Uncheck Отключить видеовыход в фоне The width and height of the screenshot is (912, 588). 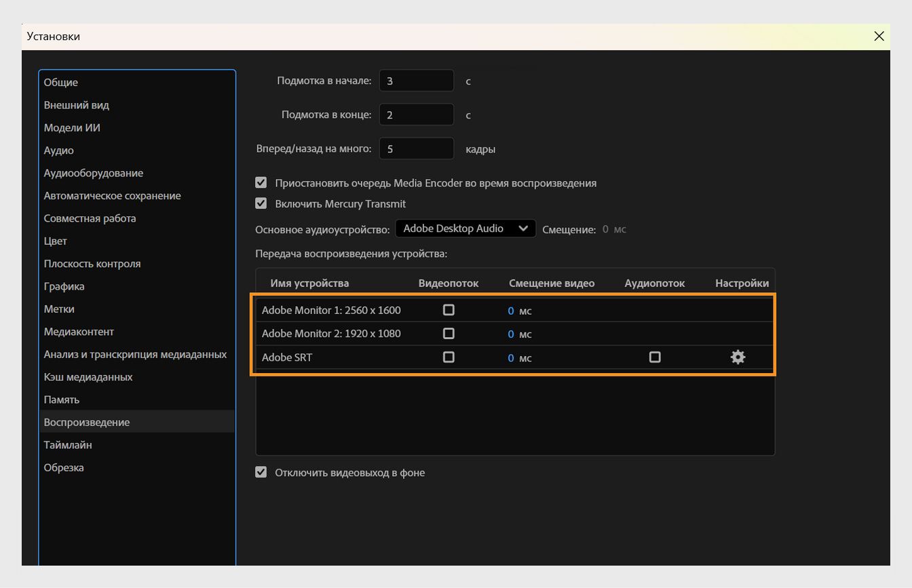(x=261, y=472)
